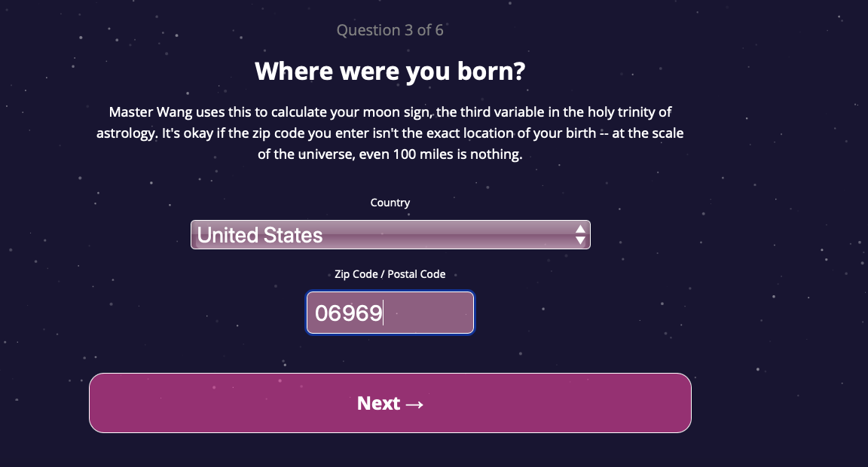
Task: Click the Country field label
Action: point(390,203)
